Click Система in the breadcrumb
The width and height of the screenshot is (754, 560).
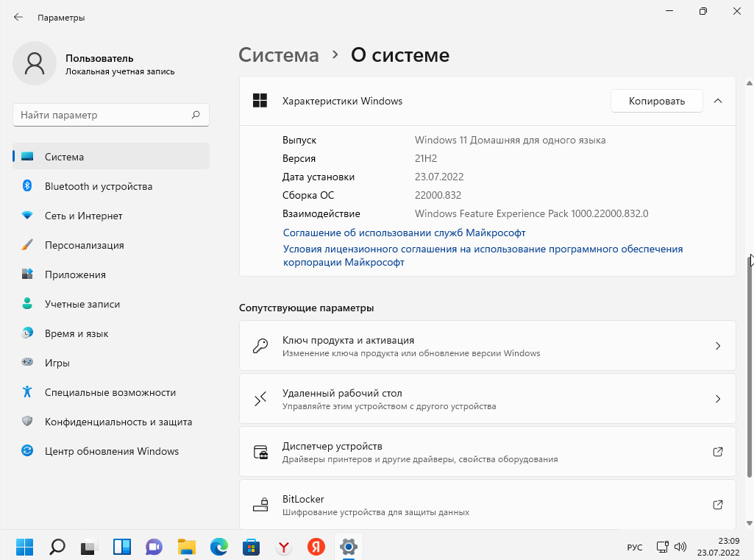(278, 55)
